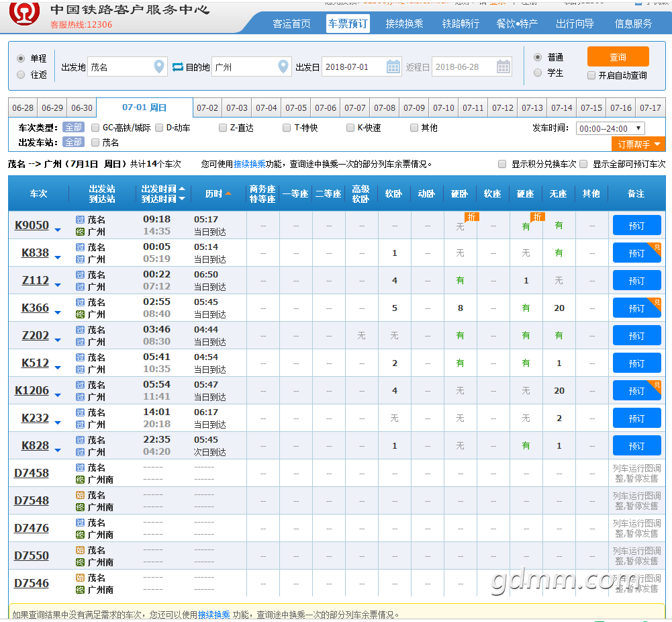
Task: Expand K9050 train stop details
Action: point(58,230)
